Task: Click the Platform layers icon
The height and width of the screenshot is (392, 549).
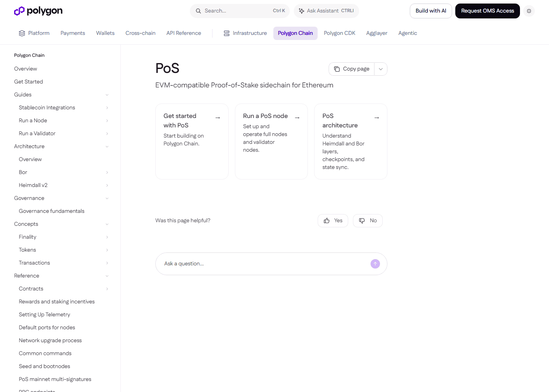Action: [22, 33]
